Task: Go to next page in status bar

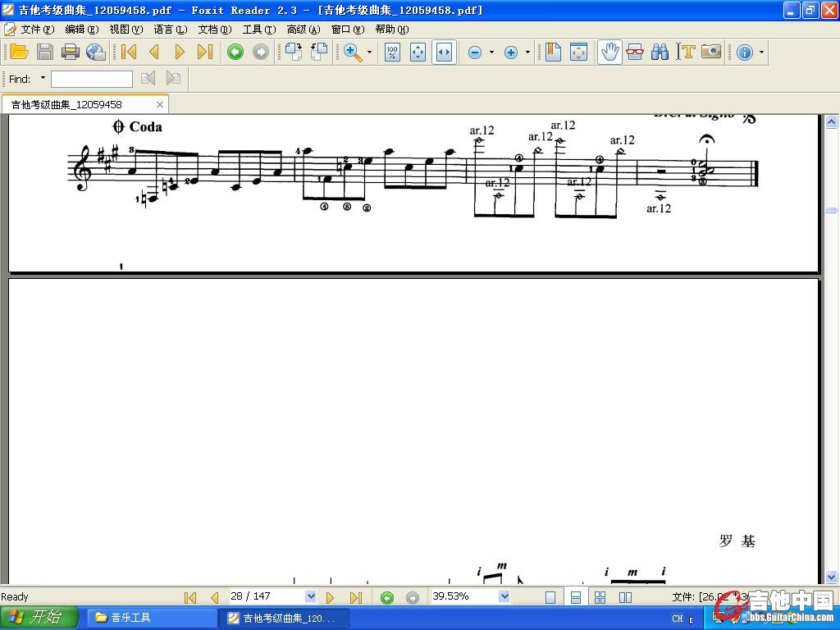Action: click(x=330, y=597)
